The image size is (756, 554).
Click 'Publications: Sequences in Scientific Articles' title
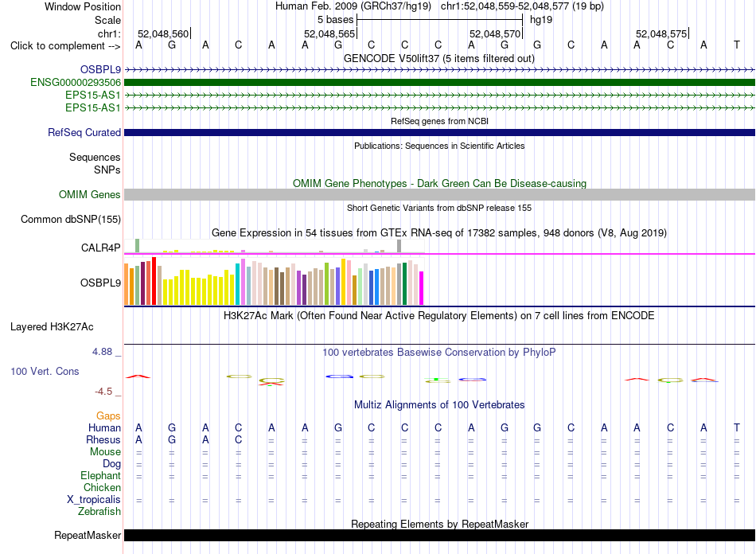[439, 146]
